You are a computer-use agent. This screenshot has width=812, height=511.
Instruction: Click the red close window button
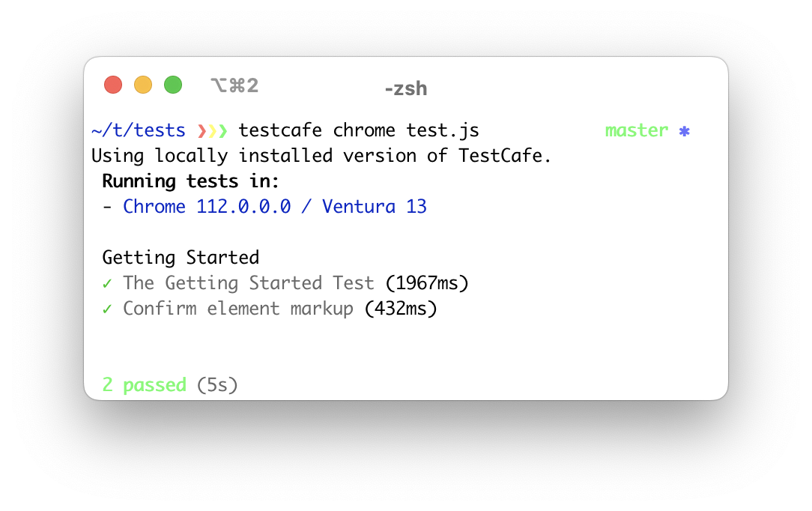[x=113, y=85]
